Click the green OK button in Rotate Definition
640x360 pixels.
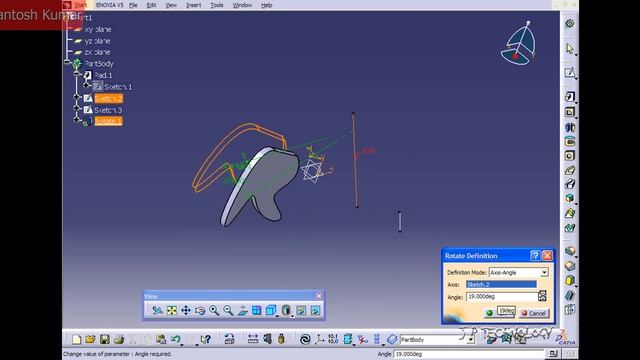[x=489, y=313]
